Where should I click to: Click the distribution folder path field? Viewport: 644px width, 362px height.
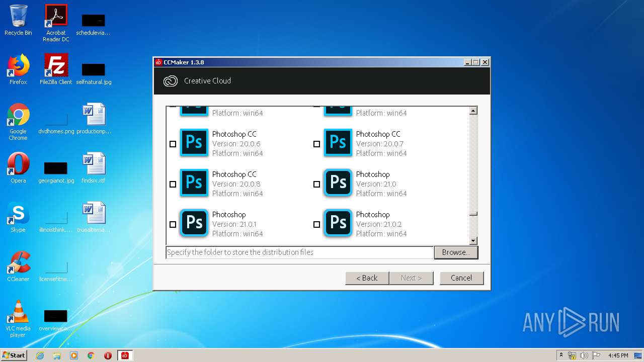point(299,252)
